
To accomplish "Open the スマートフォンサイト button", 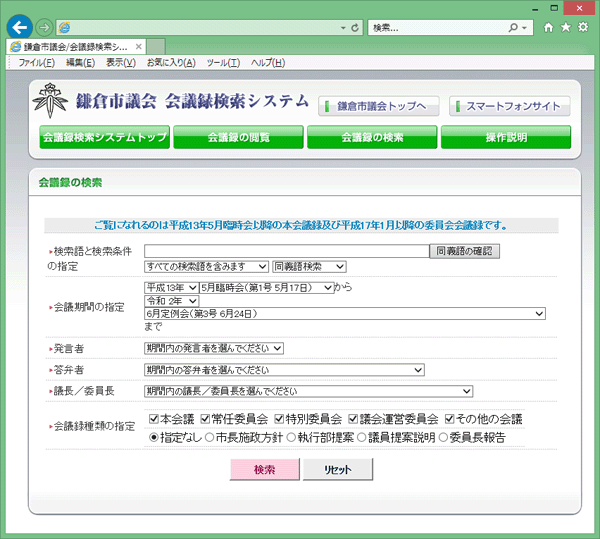I will tap(510, 106).
